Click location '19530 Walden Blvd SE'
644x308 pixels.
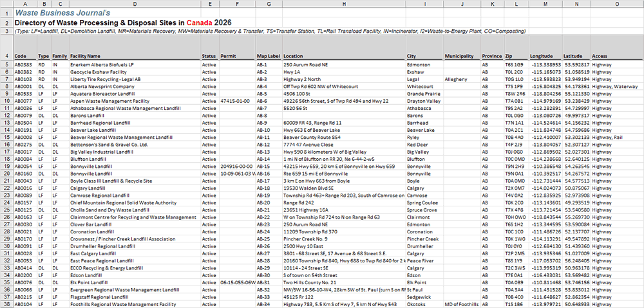click(344, 188)
